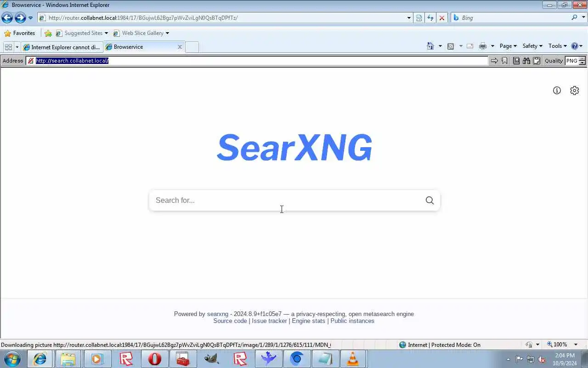Increase Quality with the up stepper arrow

tap(582, 58)
